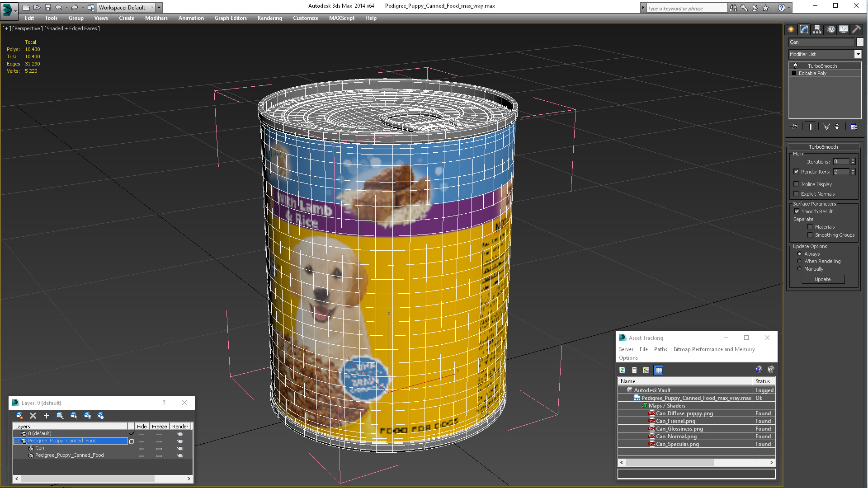
Task: Open the Rendering menu
Action: 270,18
